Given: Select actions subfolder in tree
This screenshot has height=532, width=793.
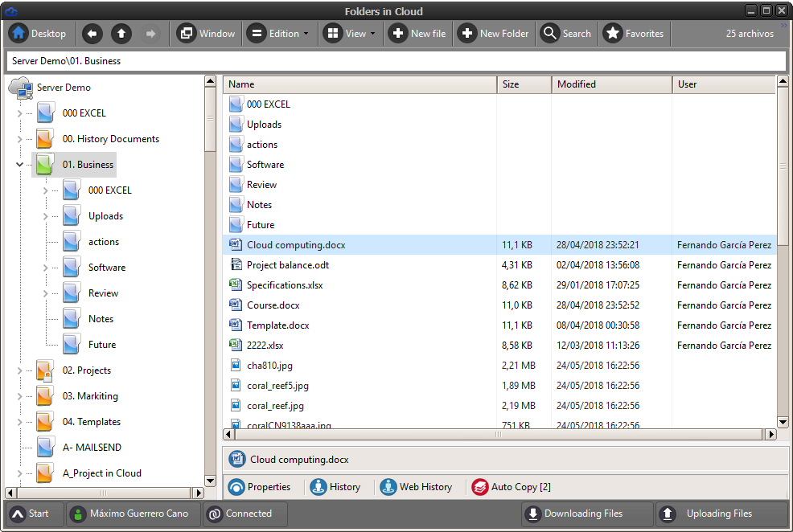Looking at the screenshot, I should 91,242.
